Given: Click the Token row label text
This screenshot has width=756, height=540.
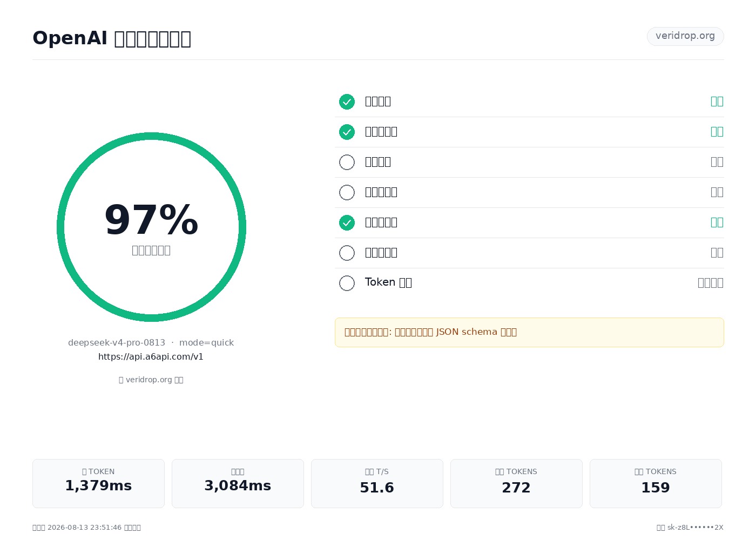Looking at the screenshot, I should [x=388, y=282].
